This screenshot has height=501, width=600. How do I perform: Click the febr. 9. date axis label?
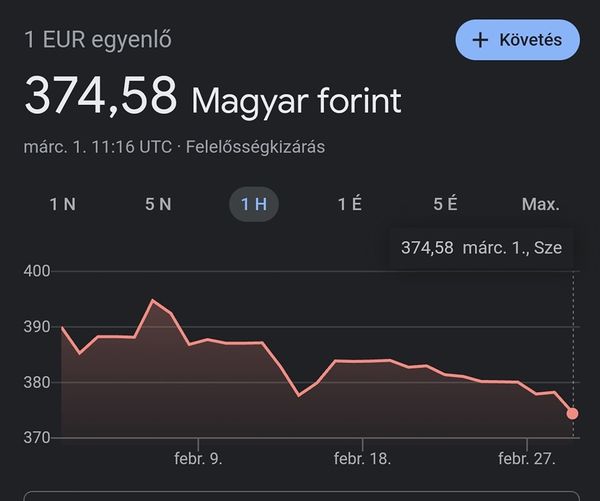click(x=198, y=458)
